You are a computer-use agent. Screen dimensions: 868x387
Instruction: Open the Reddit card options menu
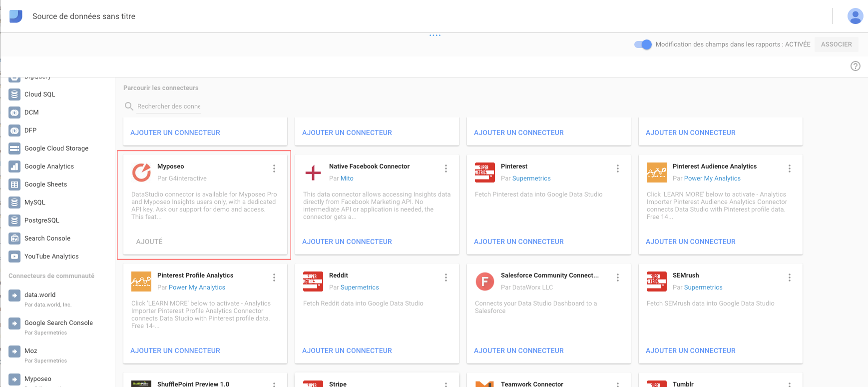pos(446,277)
